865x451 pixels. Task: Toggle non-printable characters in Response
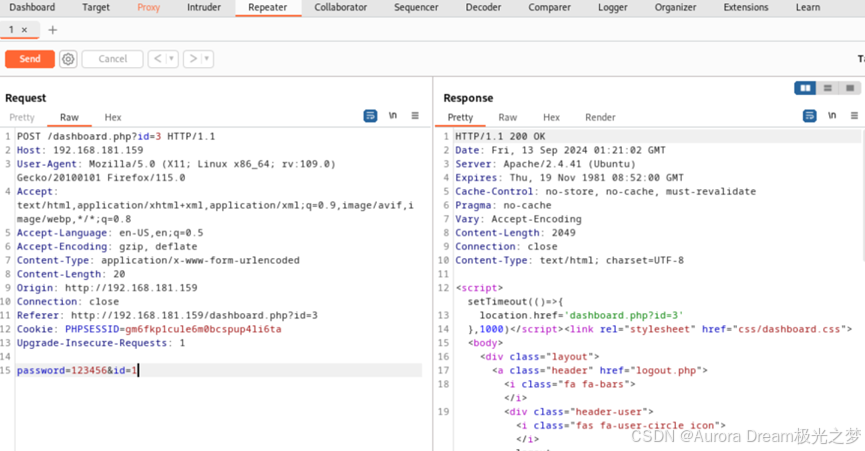coord(832,115)
